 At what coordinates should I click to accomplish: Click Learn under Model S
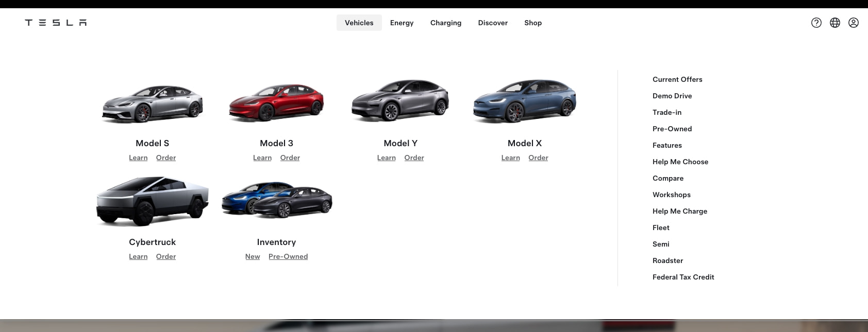tap(138, 158)
